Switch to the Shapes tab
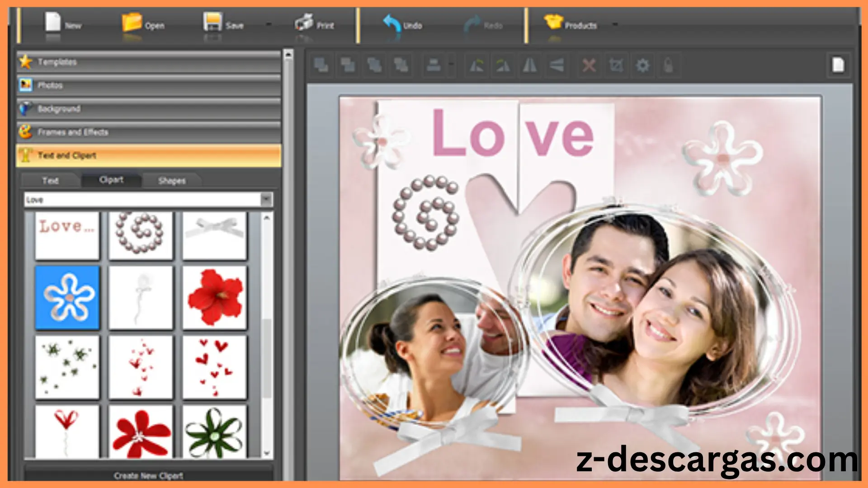868x488 pixels. tap(172, 181)
